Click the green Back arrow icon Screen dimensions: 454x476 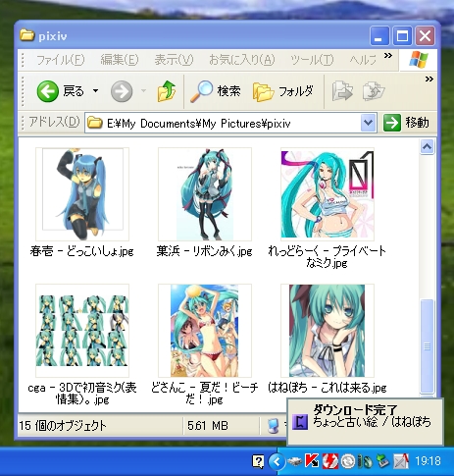[x=48, y=91]
